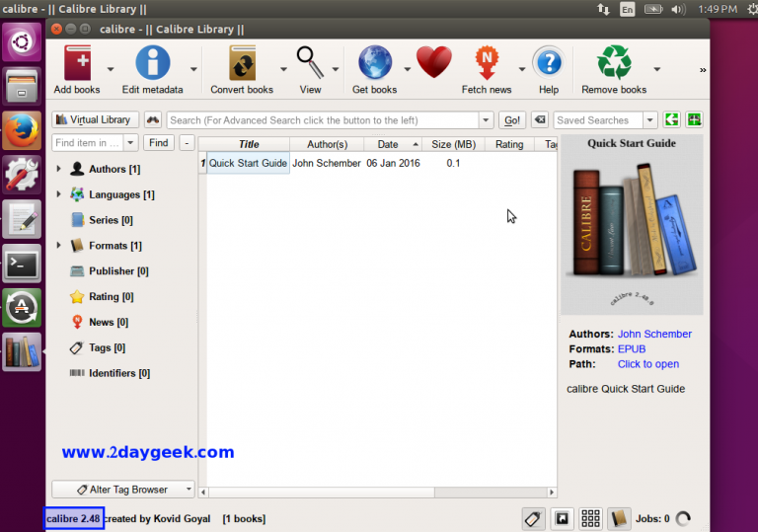Toggle Cover Grid icon in status bar
The width and height of the screenshot is (758, 532).
coord(591,519)
